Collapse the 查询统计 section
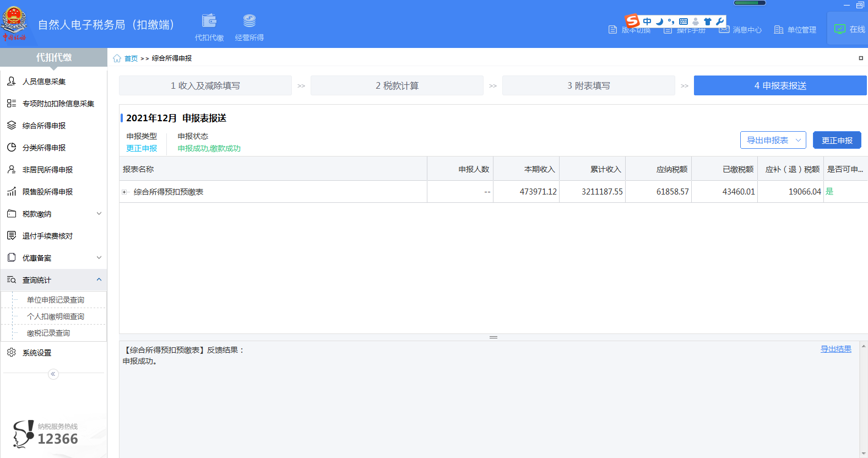This screenshot has width=868, height=458. click(99, 280)
